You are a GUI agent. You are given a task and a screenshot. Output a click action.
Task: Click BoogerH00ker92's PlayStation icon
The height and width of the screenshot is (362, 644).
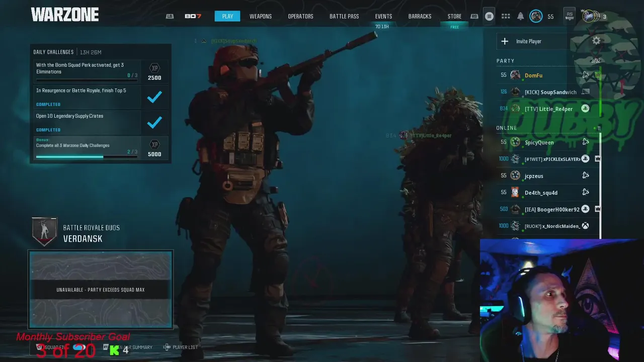tap(585, 209)
